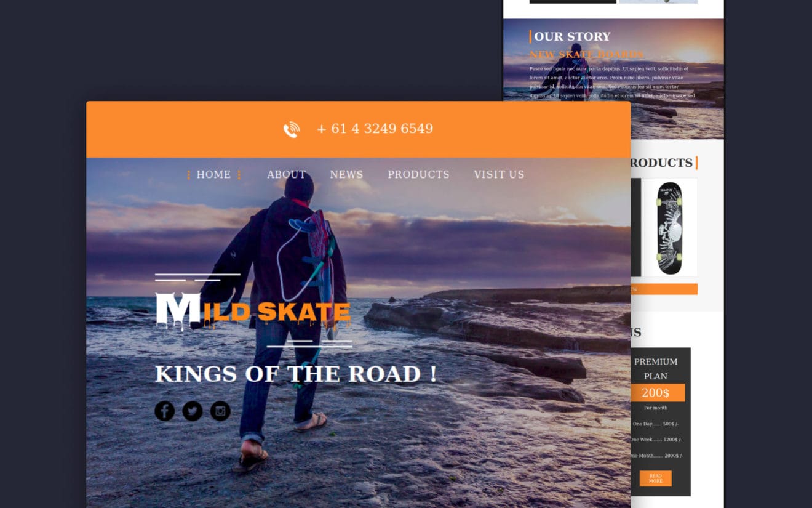Click the OUR STORY heading
This screenshot has height=508, width=812.
(572, 37)
